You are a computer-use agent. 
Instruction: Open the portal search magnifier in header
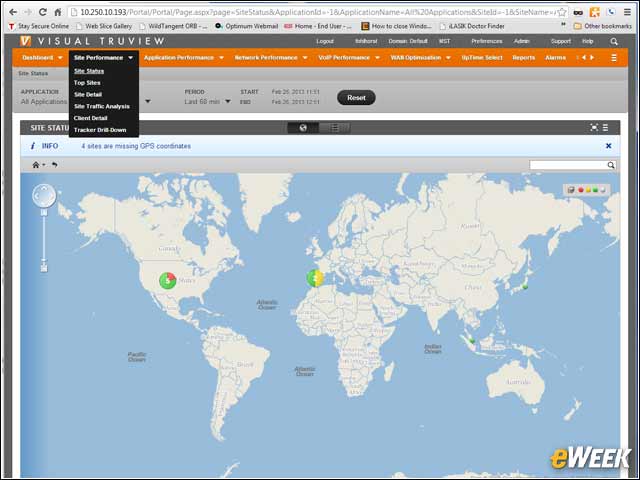[614, 42]
